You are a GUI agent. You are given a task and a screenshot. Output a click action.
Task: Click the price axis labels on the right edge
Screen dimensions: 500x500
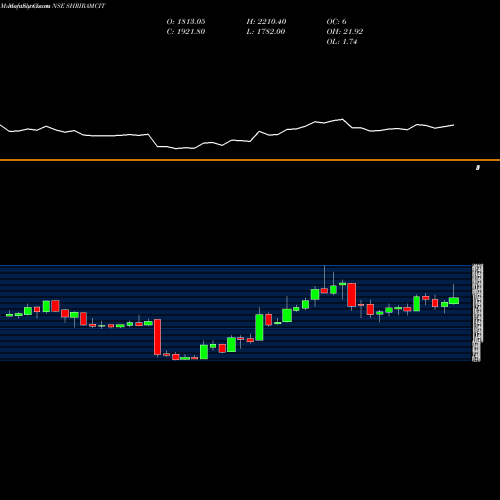tap(477, 313)
